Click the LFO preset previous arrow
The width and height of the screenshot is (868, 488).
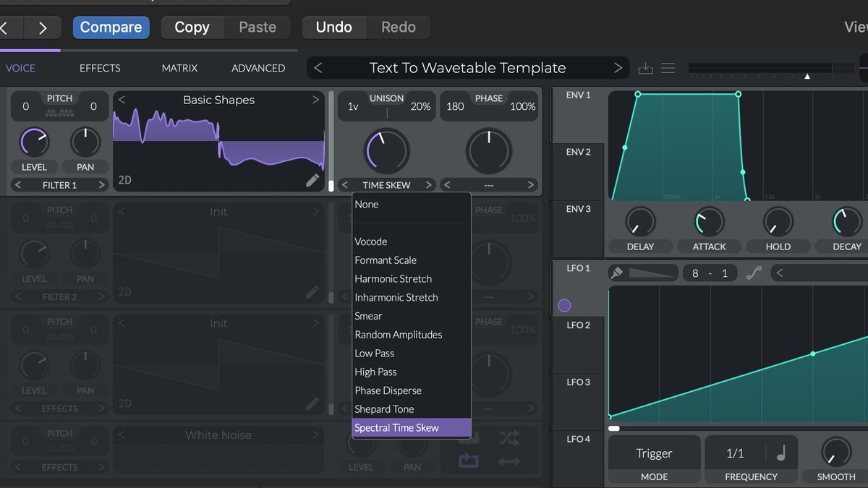tap(779, 273)
